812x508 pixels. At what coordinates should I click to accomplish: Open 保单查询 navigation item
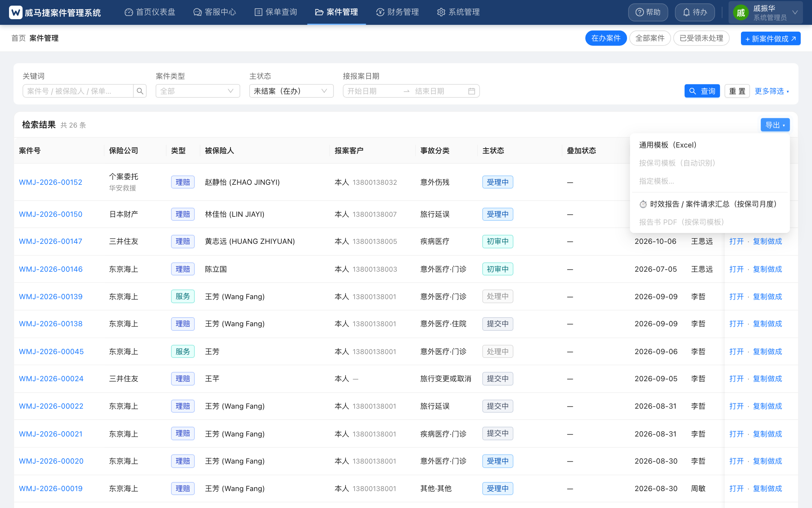click(x=276, y=12)
